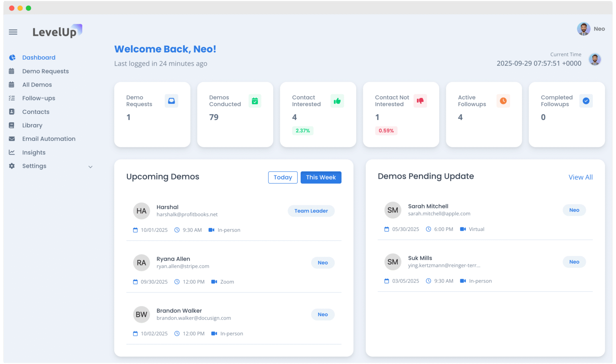Open the Library section

coord(33,125)
